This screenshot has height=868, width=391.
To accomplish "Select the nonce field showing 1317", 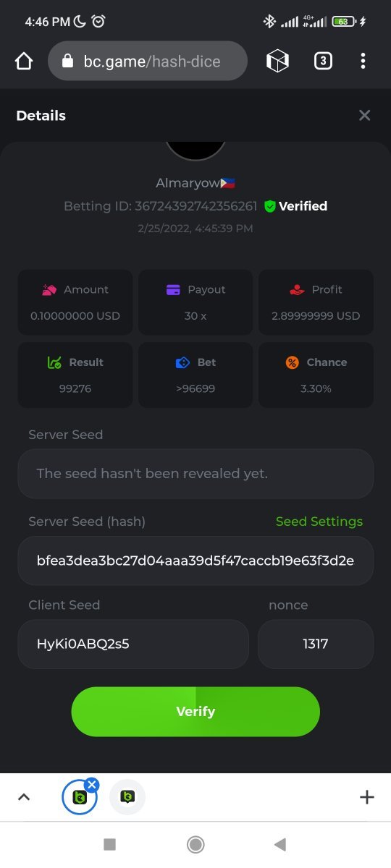I will (316, 644).
